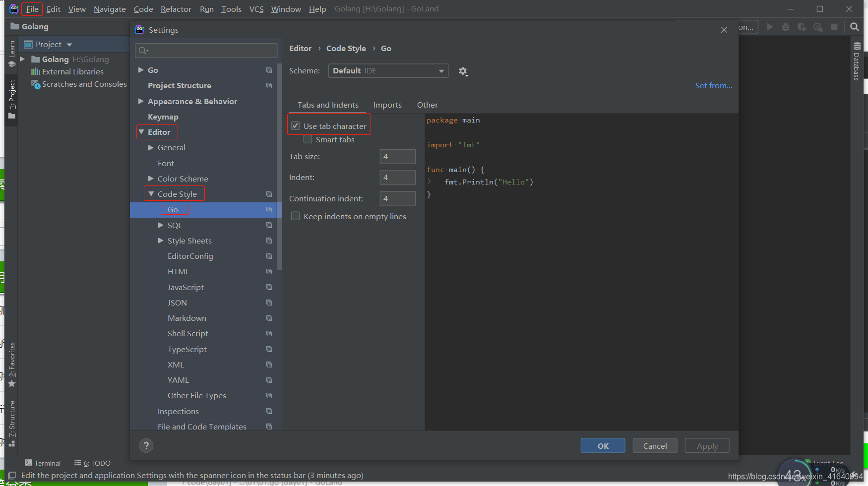Open the Terminal tool window

(x=43, y=463)
